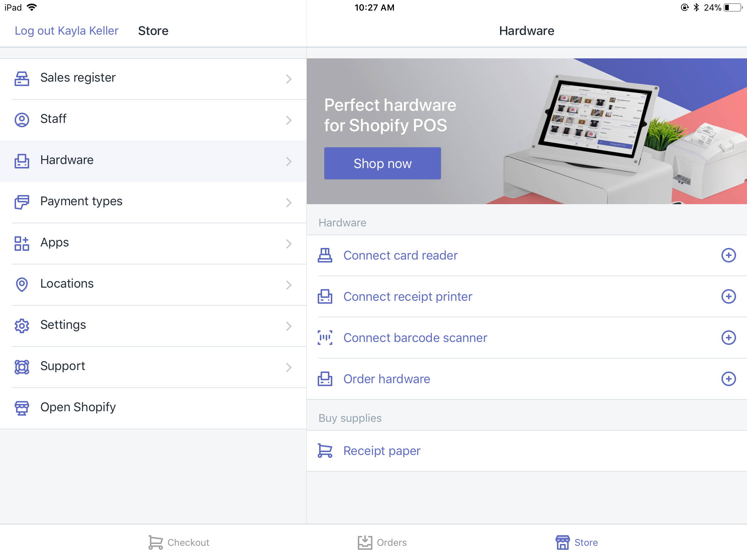This screenshot has height=560, width=747.
Task: Click the Locations pin icon
Action: pos(22,284)
